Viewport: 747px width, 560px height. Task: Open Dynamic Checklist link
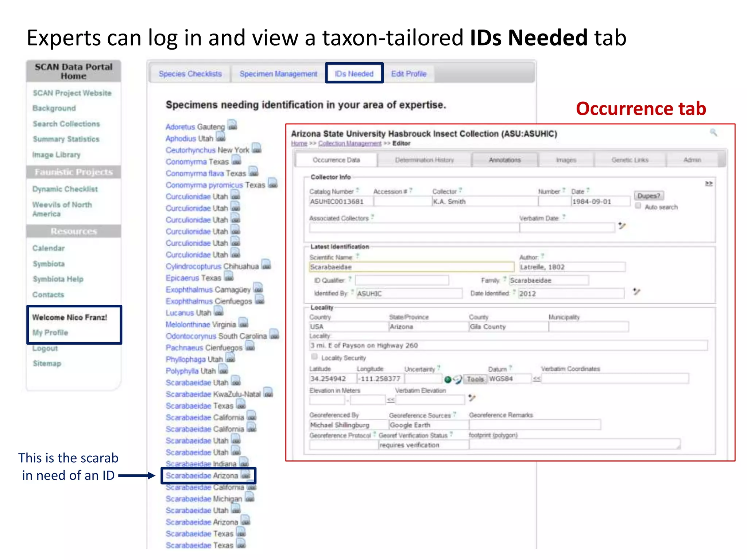(x=65, y=189)
